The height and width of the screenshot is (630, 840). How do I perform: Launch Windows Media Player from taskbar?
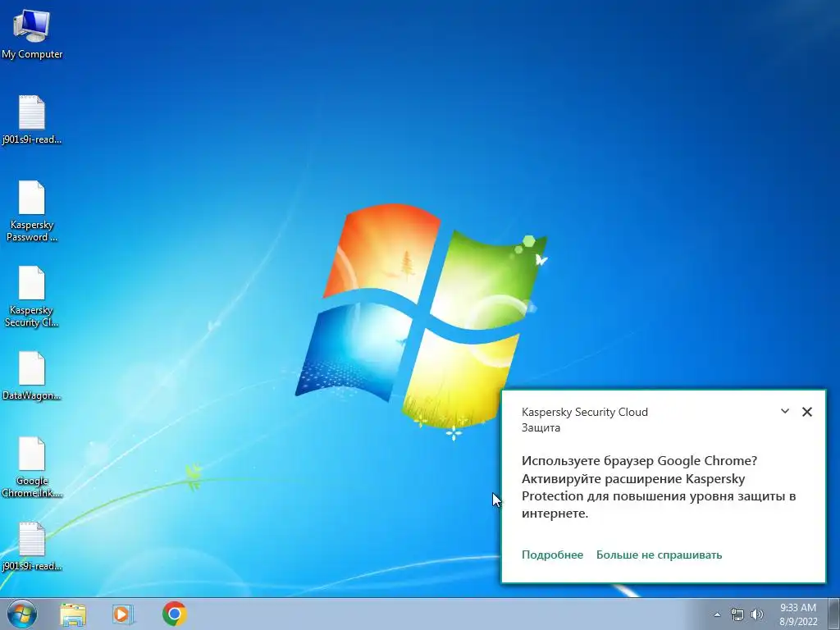click(x=123, y=614)
